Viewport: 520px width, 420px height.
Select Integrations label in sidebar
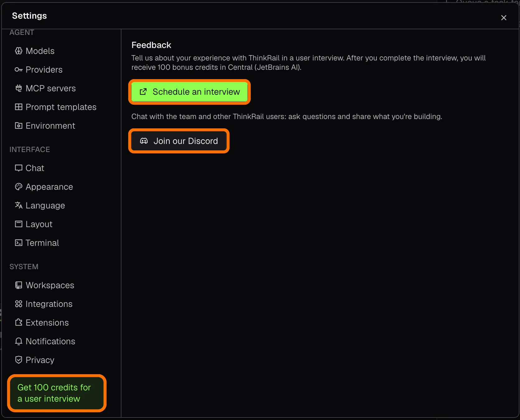point(49,304)
